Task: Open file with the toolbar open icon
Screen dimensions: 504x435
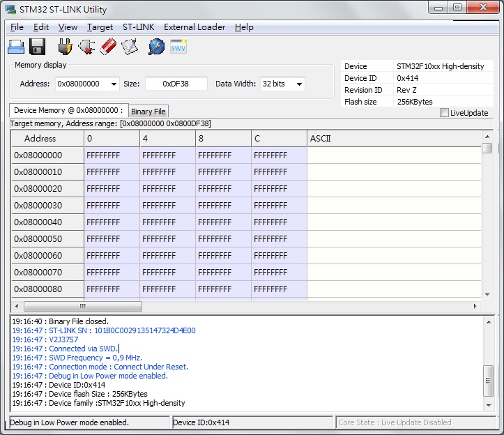Action: click(x=16, y=47)
